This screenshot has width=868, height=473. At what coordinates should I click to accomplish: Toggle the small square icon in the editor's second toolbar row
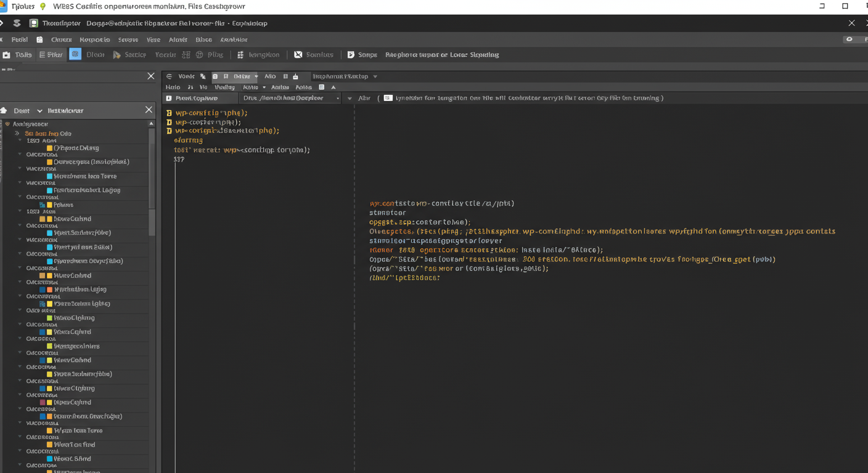pyautogui.click(x=321, y=87)
